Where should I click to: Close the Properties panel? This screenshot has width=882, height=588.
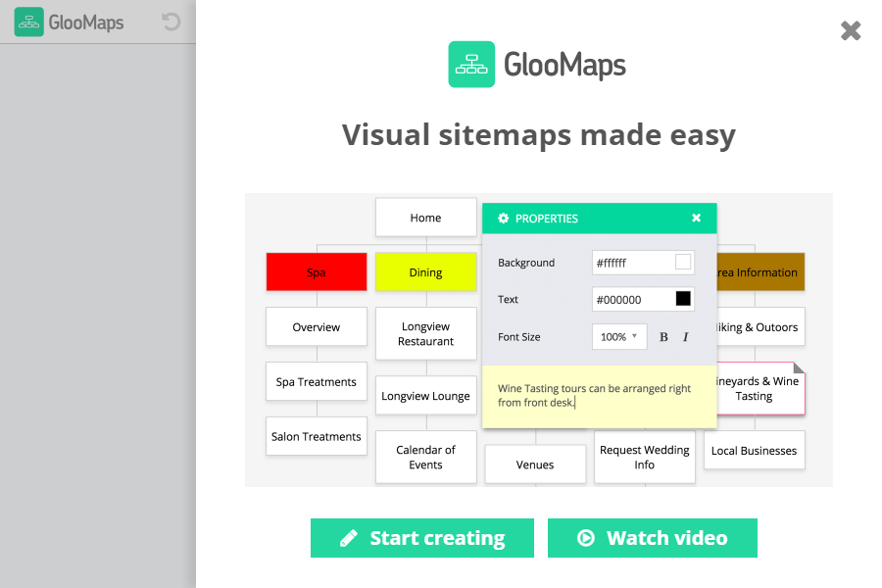pos(696,219)
